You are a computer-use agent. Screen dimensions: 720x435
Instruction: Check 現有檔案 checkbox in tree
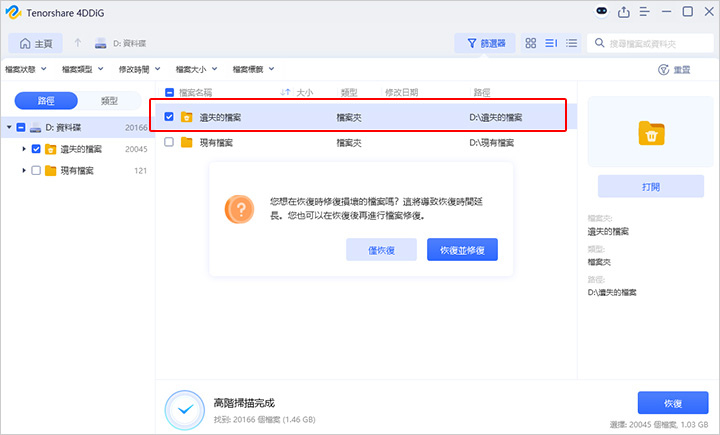pos(36,170)
